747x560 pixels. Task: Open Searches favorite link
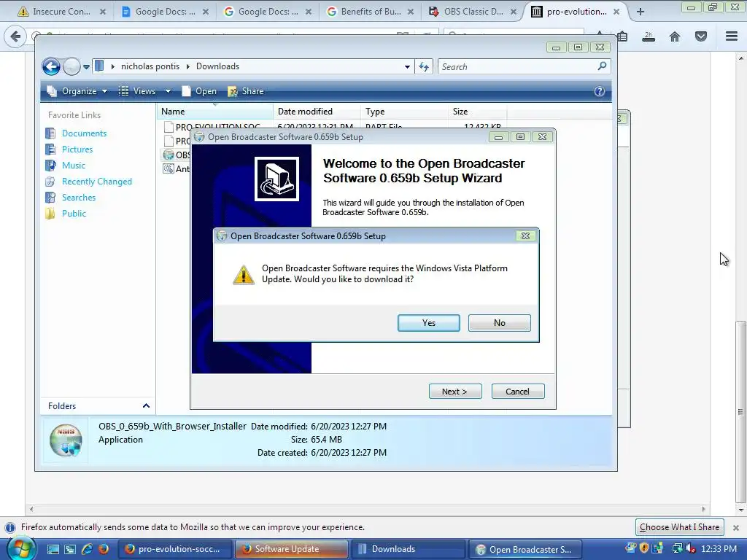79,198
